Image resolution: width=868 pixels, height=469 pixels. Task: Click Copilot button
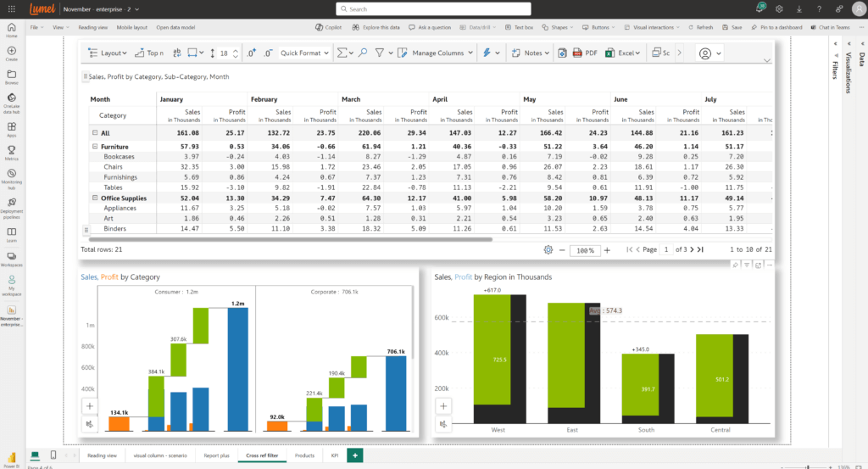328,27
